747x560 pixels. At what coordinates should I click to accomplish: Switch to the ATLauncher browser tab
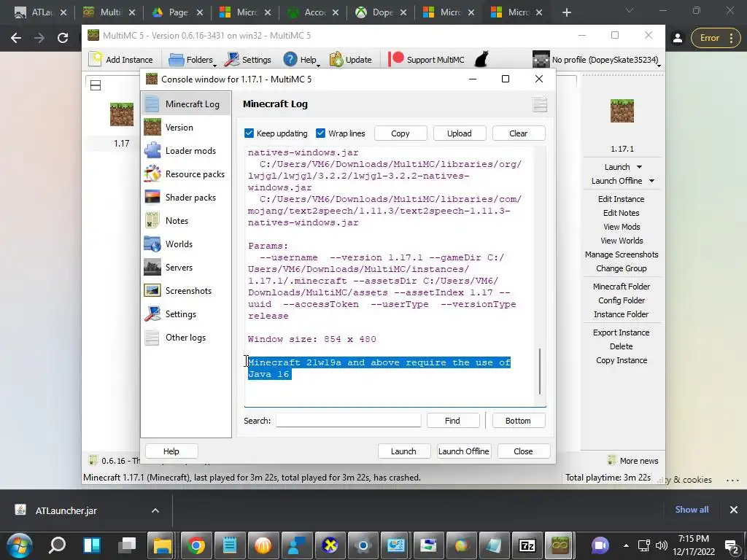pyautogui.click(x=41, y=12)
